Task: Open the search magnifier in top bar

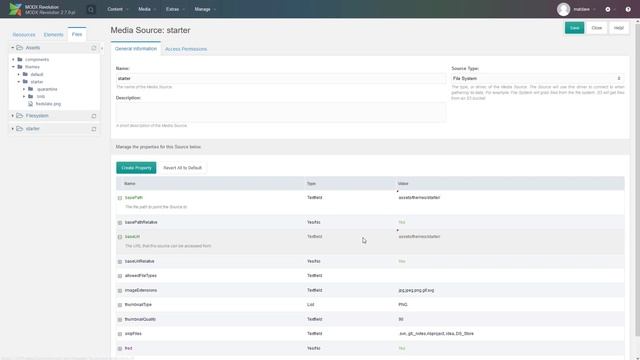Action: tap(91, 9)
